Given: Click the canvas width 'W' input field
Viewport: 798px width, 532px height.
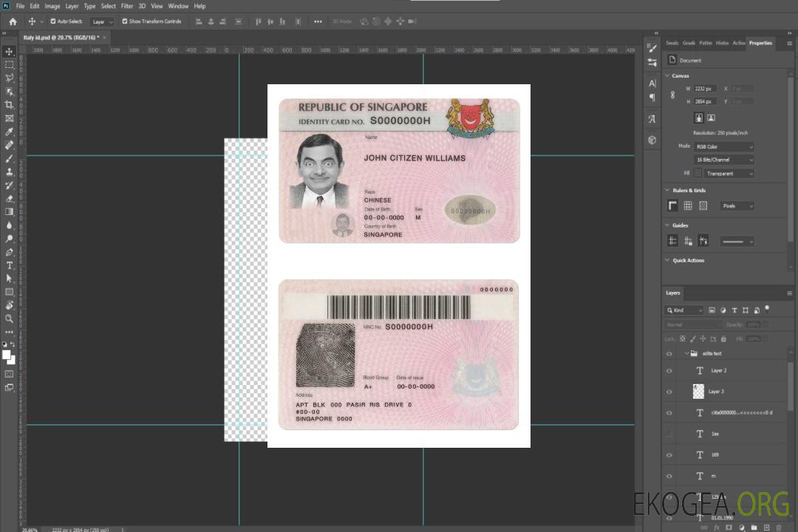Looking at the screenshot, I should coord(705,89).
